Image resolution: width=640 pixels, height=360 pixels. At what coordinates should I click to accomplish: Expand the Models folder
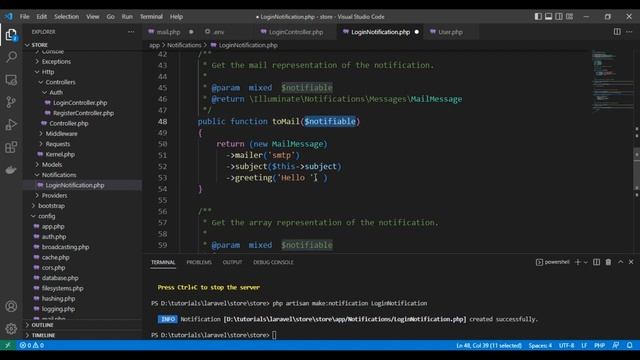tap(52, 164)
